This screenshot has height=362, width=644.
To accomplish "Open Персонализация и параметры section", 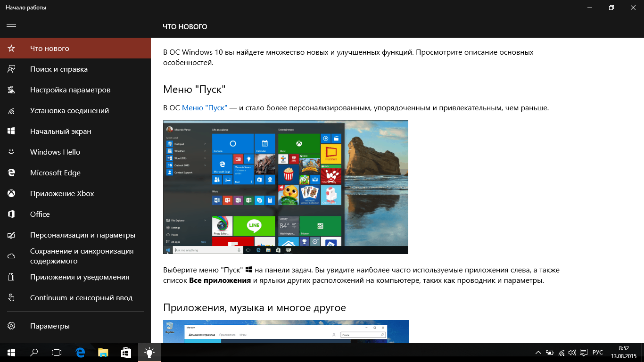I will [x=75, y=235].
